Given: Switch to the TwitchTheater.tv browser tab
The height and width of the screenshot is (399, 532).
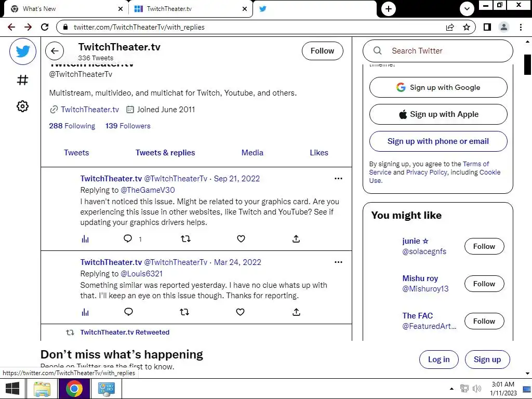Looking at the screenshot, I should pos(190,9).
